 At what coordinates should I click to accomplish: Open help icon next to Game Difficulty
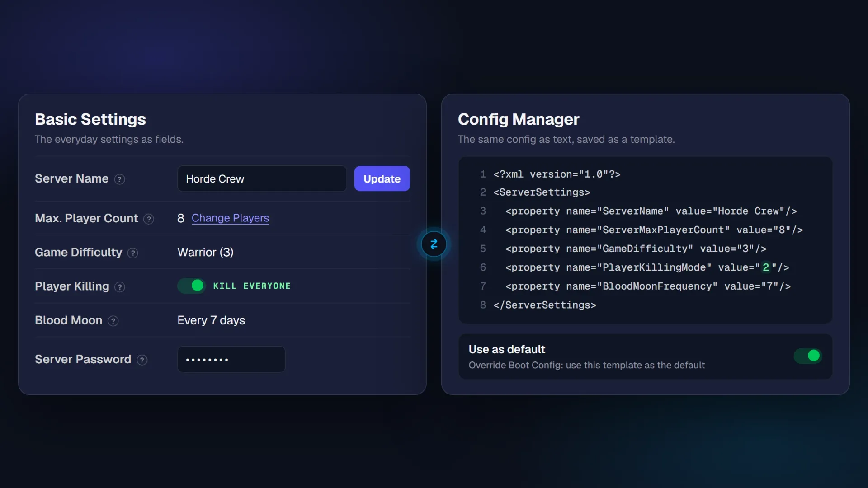tap(133, 253)
